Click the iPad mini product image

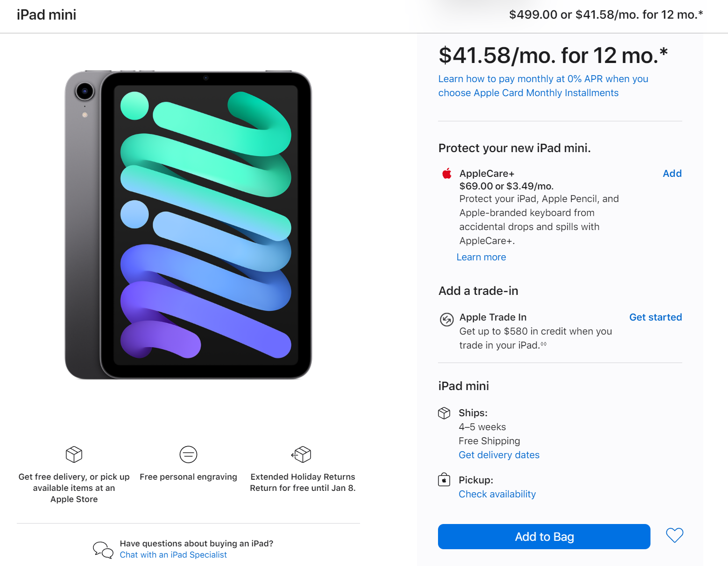pyautogui.click(x=188, y=225)
